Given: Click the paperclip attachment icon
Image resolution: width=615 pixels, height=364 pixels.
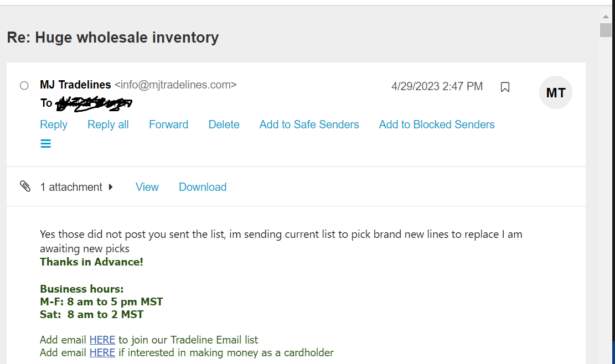Looking at the screenshot, I should click(x=25, y=186).
